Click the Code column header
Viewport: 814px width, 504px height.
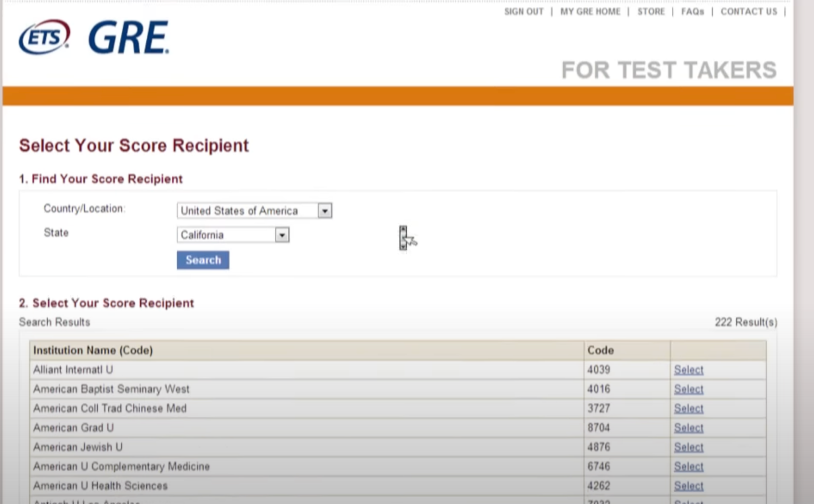click(600, 350)
